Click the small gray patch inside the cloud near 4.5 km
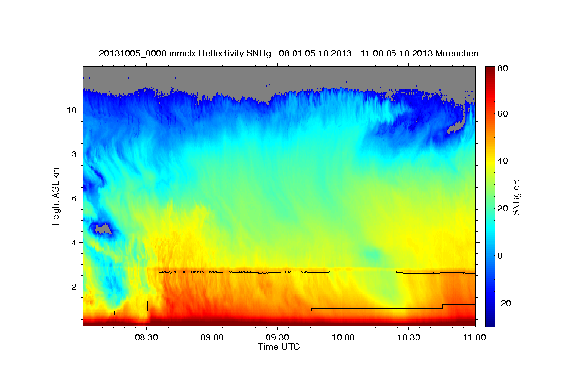The width and height of the screenshot is (588, 392). point(103,228)
